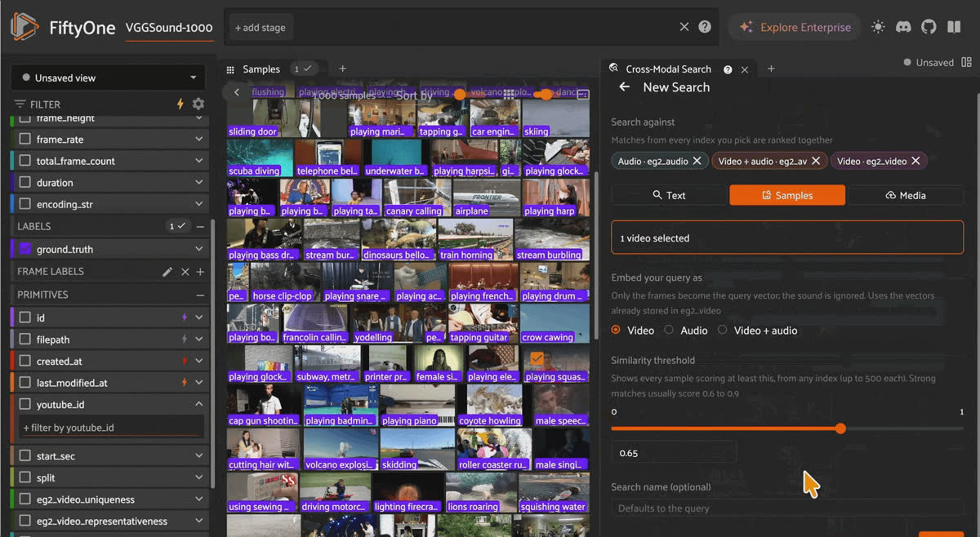The height and width of the screenshot is (537, 980).
Task: Click the Samples grid icon in tab
Action: click(230, 69)
